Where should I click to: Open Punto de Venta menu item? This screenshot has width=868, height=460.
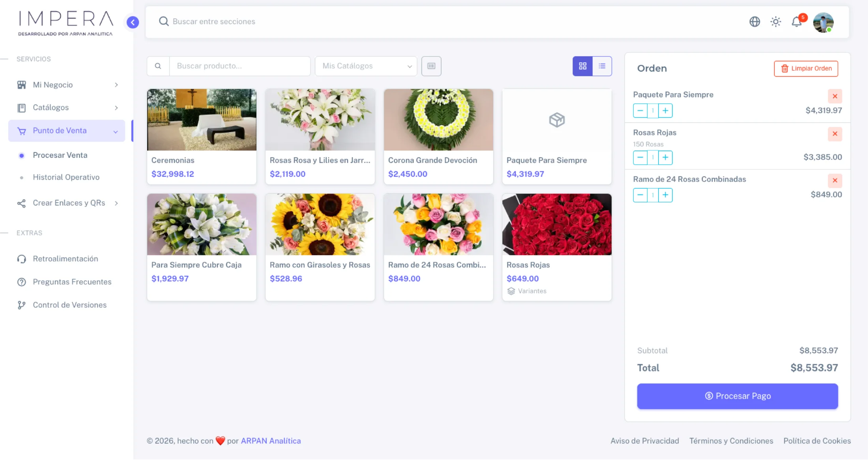(x=60, y=130)
